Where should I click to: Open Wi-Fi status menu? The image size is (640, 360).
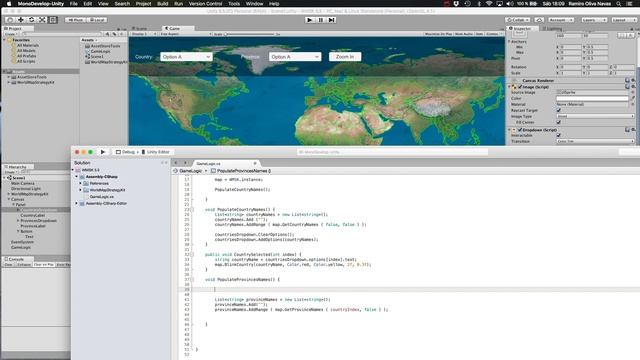click(489, 4)
